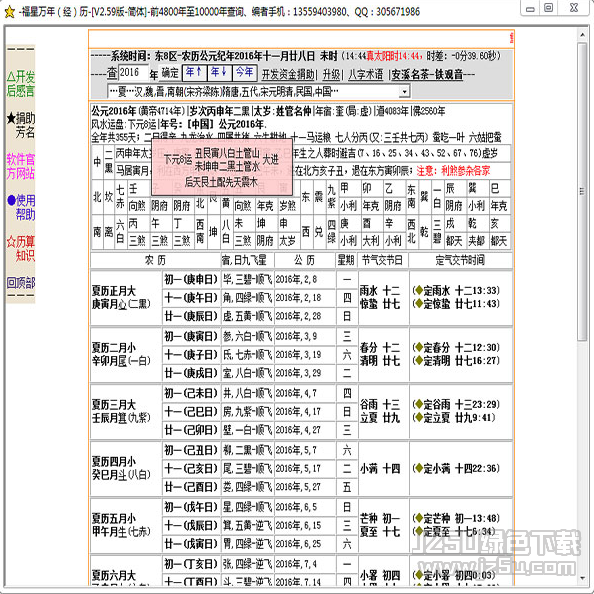Click sidebar link 回顶部

tap(21, 283)
